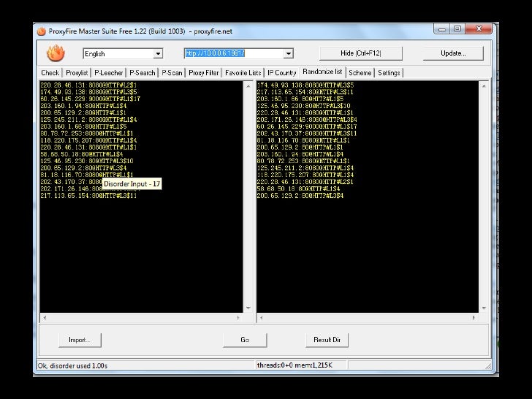Click the input list's scroll down arrow
The height and width of the screenshot is (399, 532).
coord(248,308)
